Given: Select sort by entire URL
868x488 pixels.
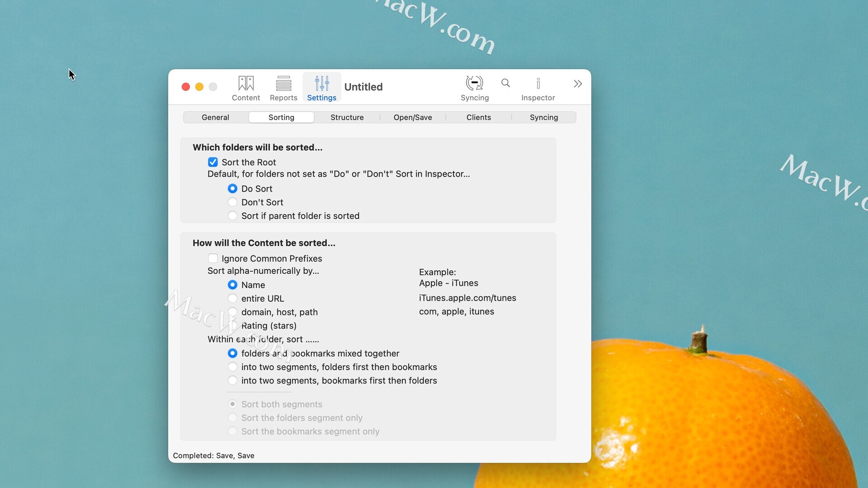Looking at the screenshot, I should pos(232,298).
